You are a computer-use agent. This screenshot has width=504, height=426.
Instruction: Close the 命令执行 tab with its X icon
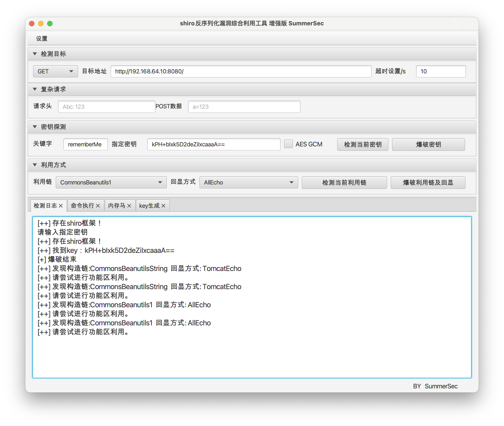click(x=98, y=206)
